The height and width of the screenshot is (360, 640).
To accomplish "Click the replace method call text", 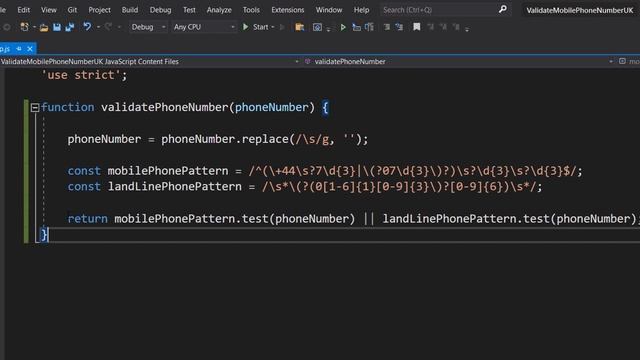I will pos(265,139).
